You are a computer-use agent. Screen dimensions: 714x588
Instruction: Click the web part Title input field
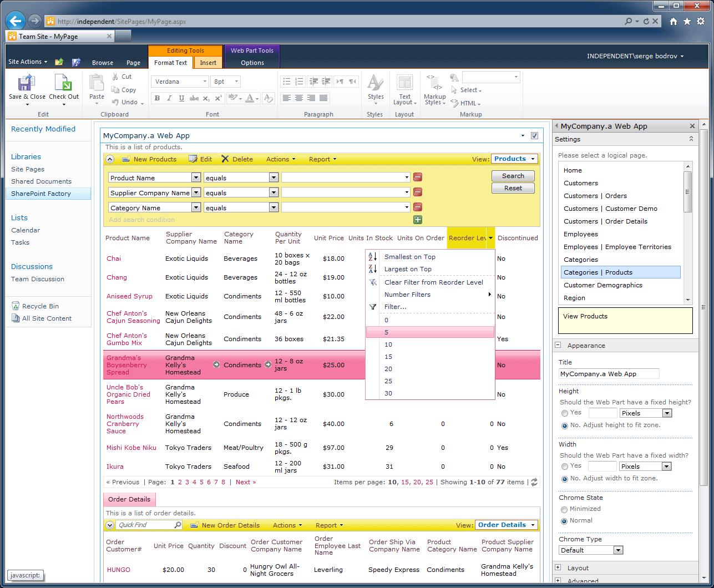pyautogui.click(x=609, y=374)
